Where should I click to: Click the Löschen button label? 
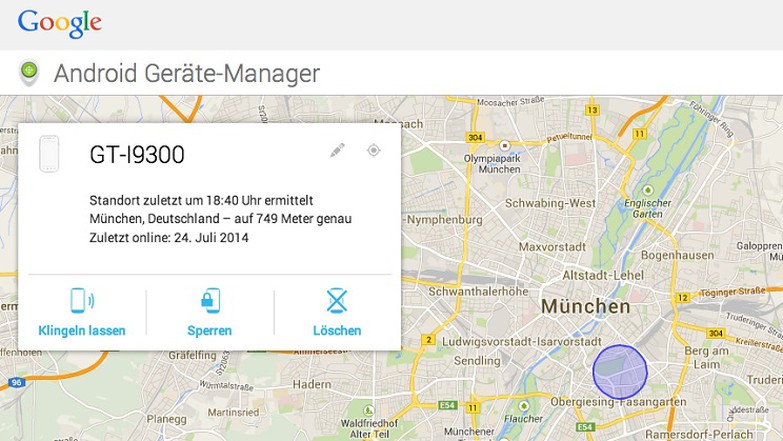[x=337, y=331]
